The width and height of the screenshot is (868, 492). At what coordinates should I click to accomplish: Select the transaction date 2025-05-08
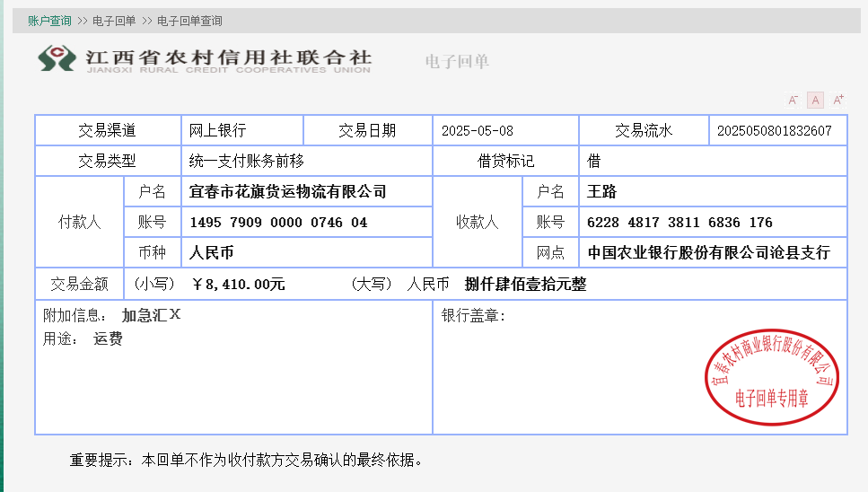[478, 130]
